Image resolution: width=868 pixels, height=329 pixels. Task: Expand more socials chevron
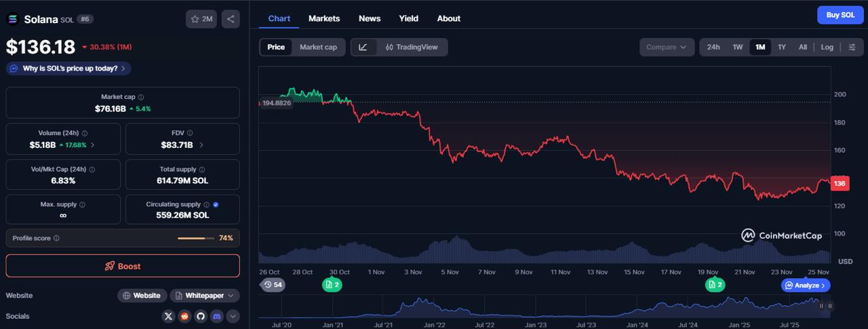click(x=233, y=316)
